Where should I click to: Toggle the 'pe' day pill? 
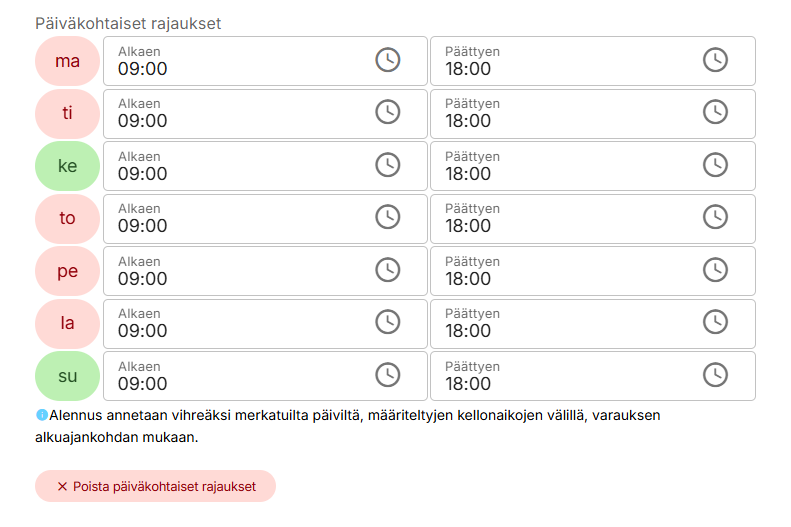[67, 271]
